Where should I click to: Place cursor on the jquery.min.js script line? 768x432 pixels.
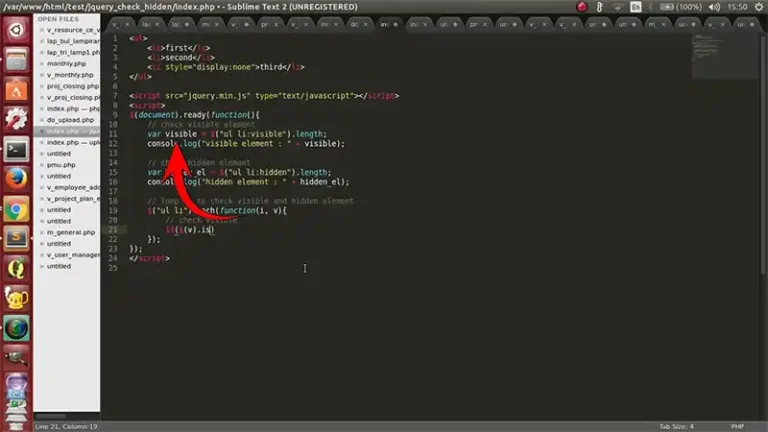pyautogui.click(x=264, y=96)
